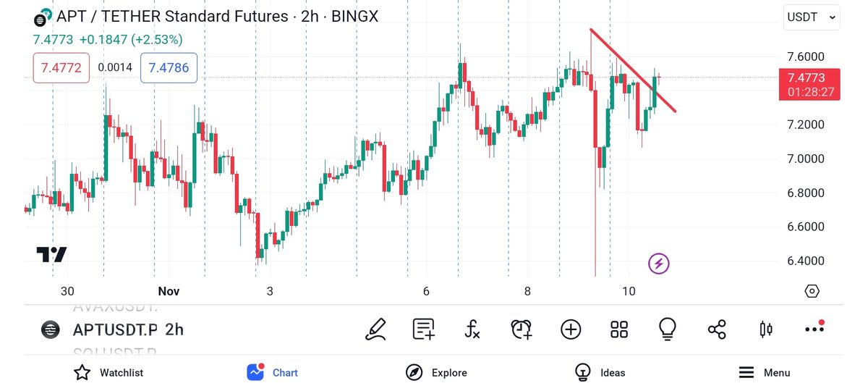Screen dimensions: 868x391
Task: Change the 2h timeframe interval
Action: tap(174, 329)
